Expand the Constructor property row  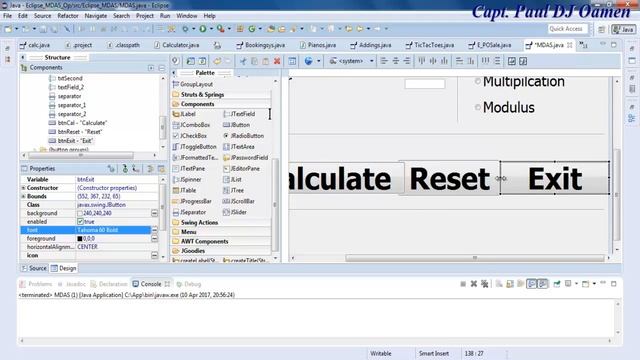[23, 188]
